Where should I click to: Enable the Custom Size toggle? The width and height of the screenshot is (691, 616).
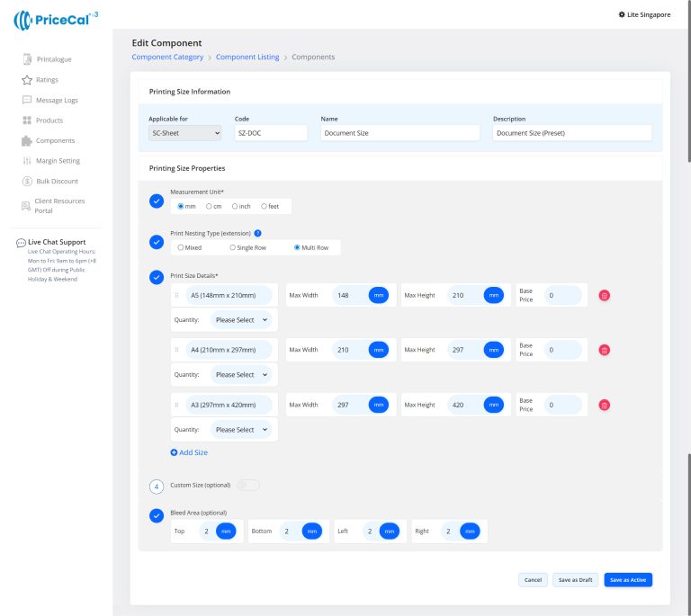247,486
